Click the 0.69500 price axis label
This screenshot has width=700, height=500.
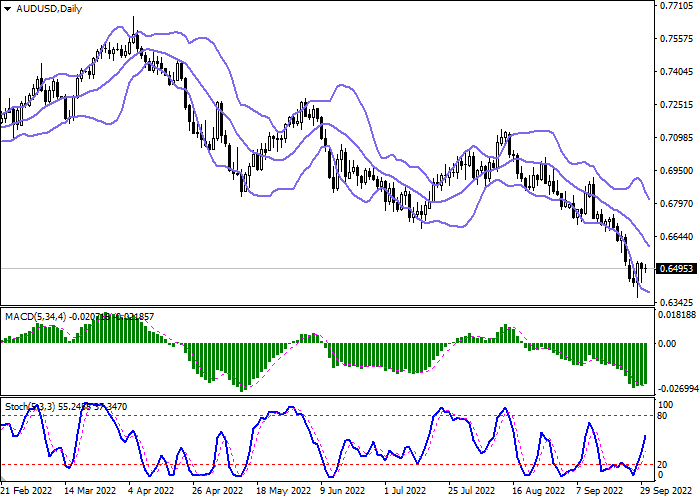point(676,171)
